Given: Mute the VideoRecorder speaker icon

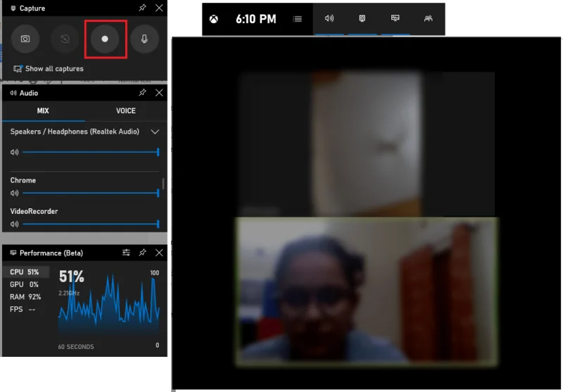Looking at the screenshot, I should [x=14, y=224].
